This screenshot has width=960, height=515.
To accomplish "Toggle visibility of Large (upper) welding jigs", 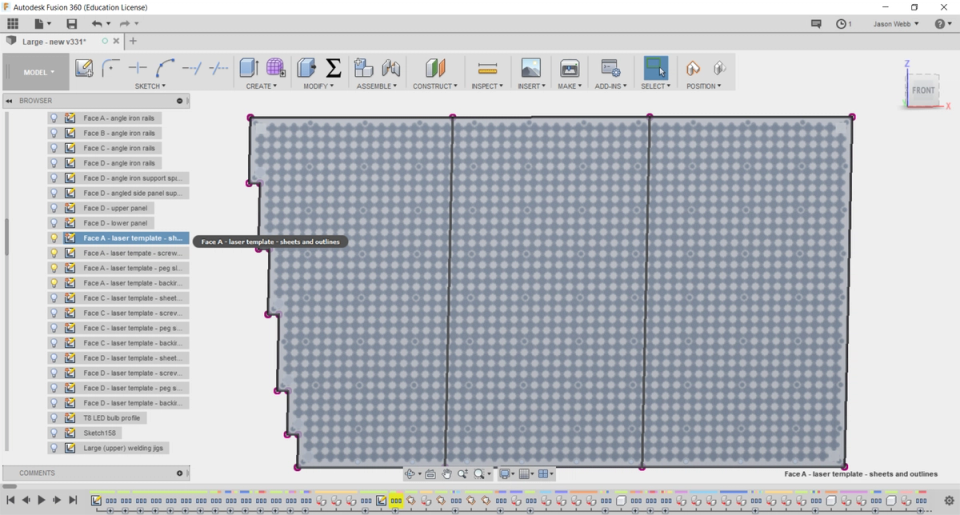I will coord(54,448).
